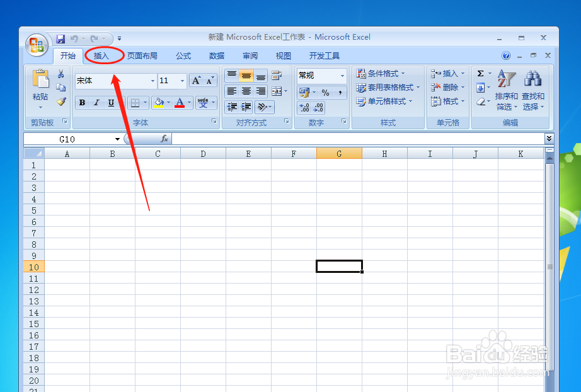This screenshot has width=581, height=392.
Task: Paste clipboard contents with the 粘贴 button
Action: click(x=40, y=89)
